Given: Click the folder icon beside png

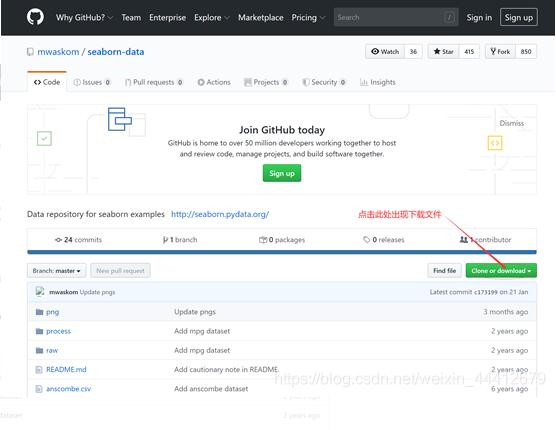Looking at the screenshot, I should coord(39,312).
